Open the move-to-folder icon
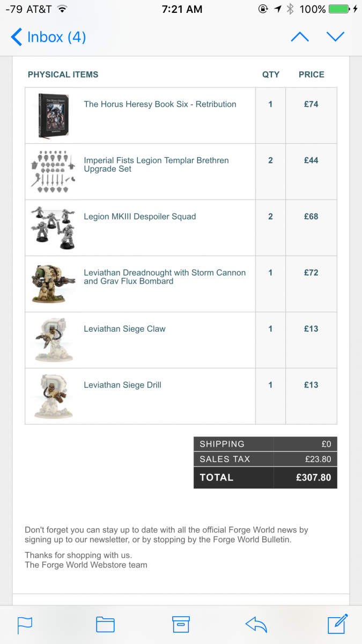 [x=105, y=624]
